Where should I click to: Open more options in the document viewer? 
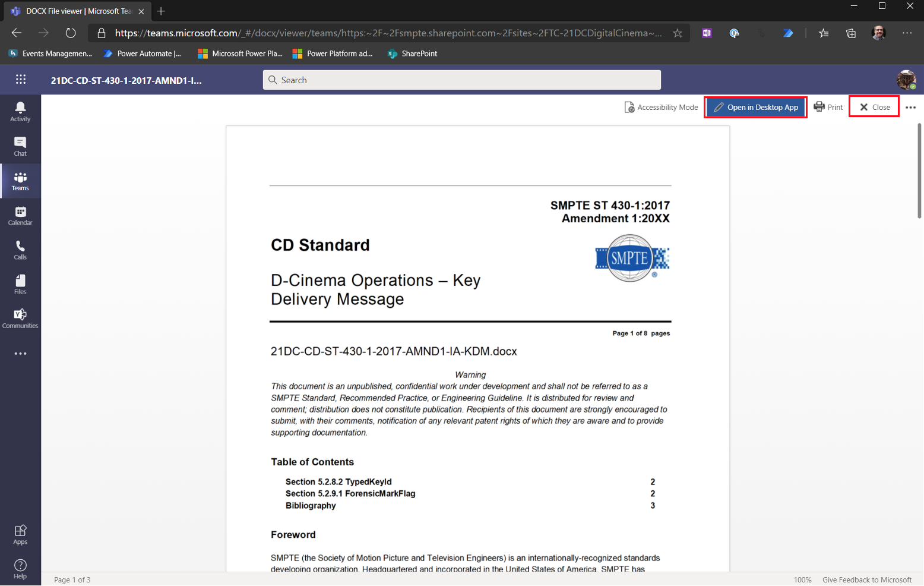(x=912, y=107)
